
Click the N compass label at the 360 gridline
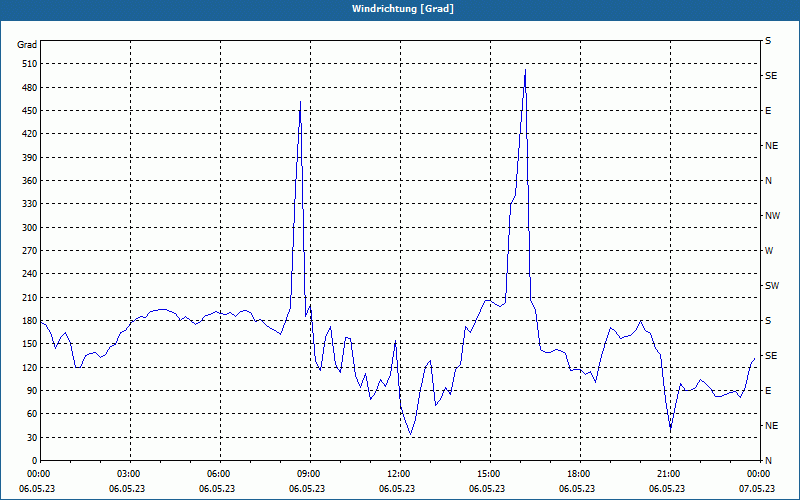tap(769, 181)
